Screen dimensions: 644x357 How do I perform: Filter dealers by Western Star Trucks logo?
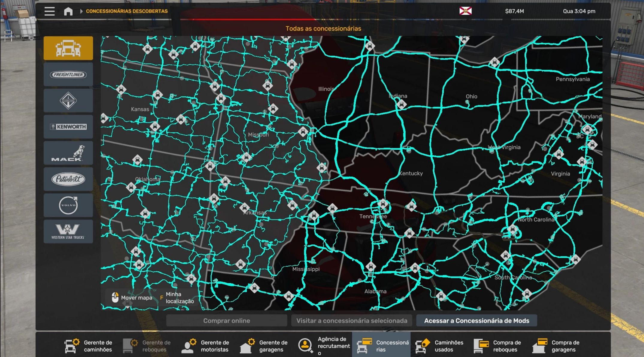(x=68, y=232)
